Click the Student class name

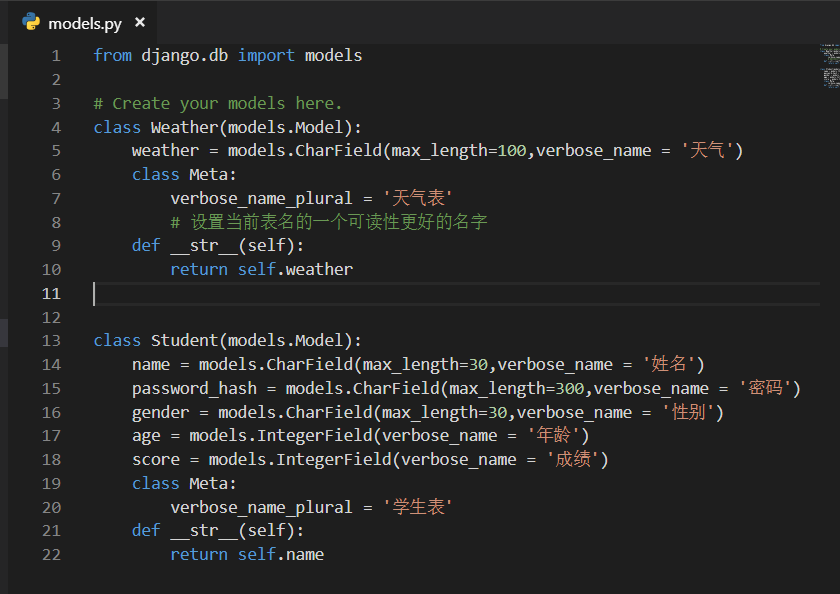pos(184,340)
